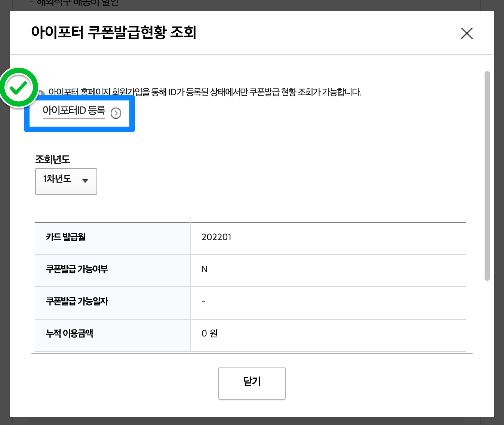Click the 닫기 button
The width and height of the screenshot is (504, 425).
coord(252,384)
